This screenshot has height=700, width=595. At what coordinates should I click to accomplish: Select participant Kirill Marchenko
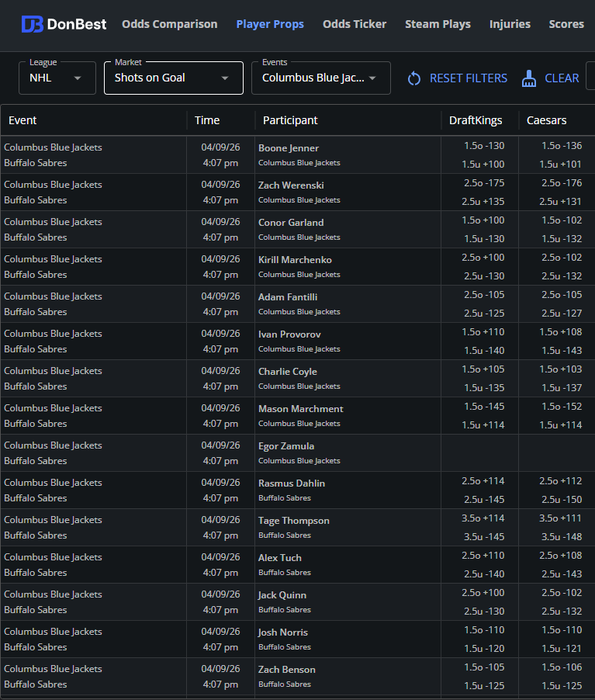click(295, 260)
